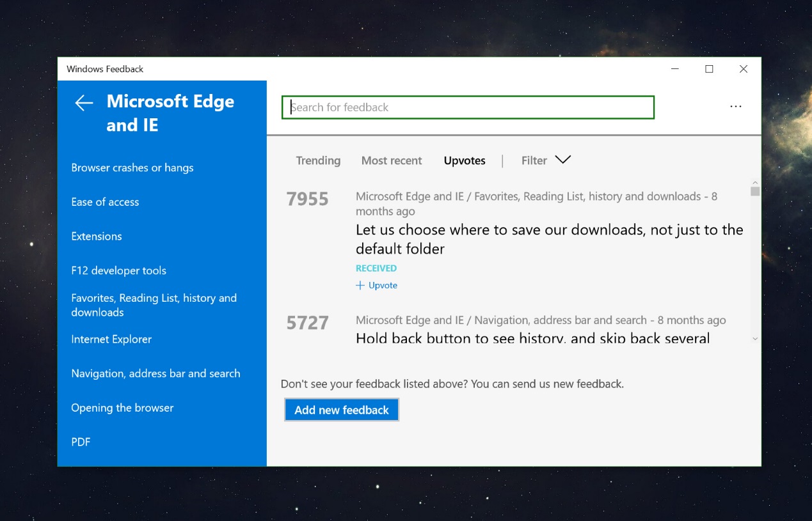Open feedback titled Hold back button to see history
This screenshot has height=521, width=812.
pyautogui.click(x=532, y=338)
